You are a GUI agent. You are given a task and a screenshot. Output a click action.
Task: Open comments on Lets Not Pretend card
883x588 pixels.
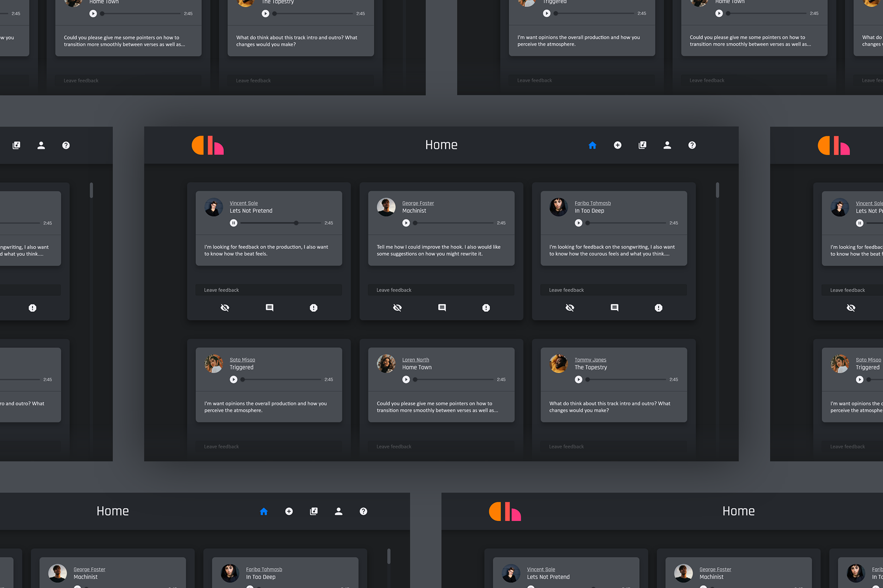[269, 308]
